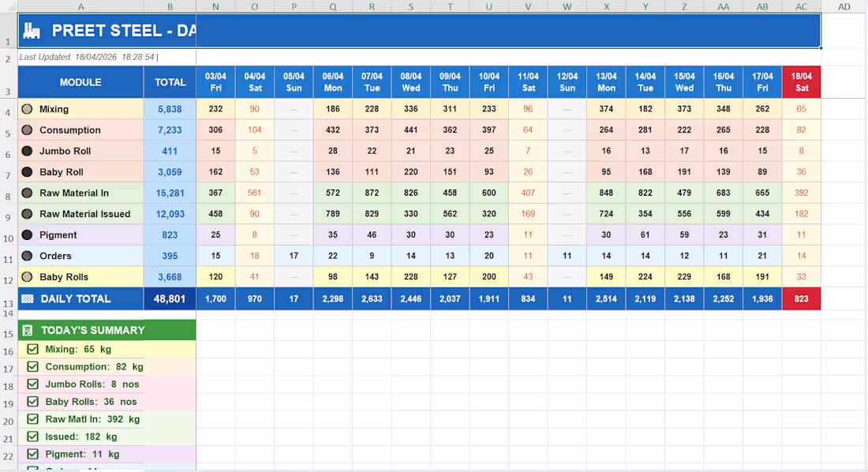
Task: Uncheck the Raw Matl In summary checkbox
Action: click(32, 418)
